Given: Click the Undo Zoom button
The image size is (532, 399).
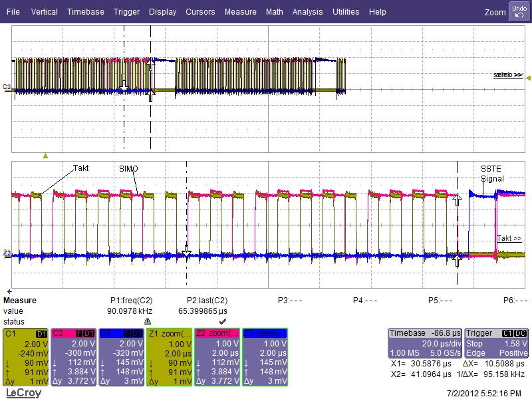Looking at the screenshot, I should point(519,11).
